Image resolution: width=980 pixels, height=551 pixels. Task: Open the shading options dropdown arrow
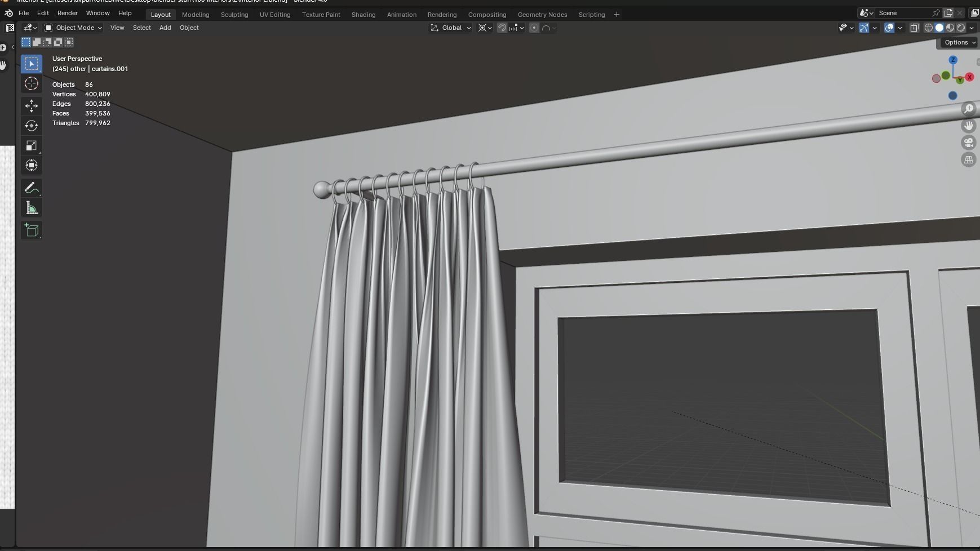click(x=972, y=28)
